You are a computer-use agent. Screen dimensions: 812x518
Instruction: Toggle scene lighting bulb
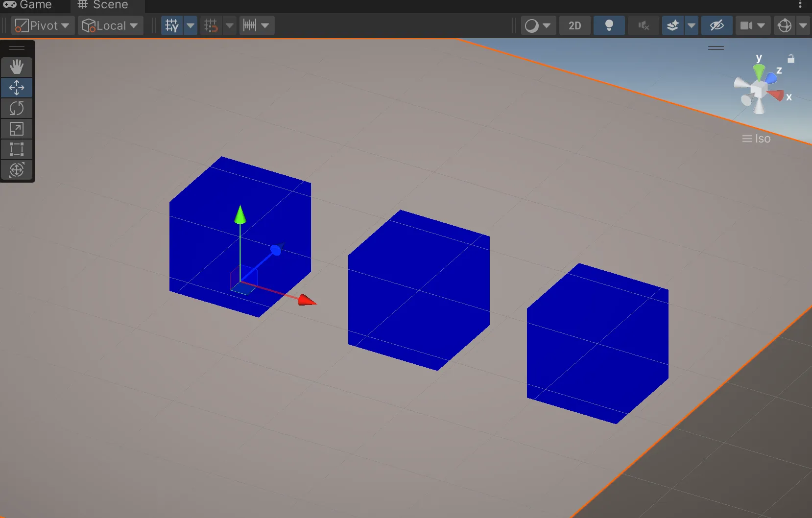coord(609,25)
